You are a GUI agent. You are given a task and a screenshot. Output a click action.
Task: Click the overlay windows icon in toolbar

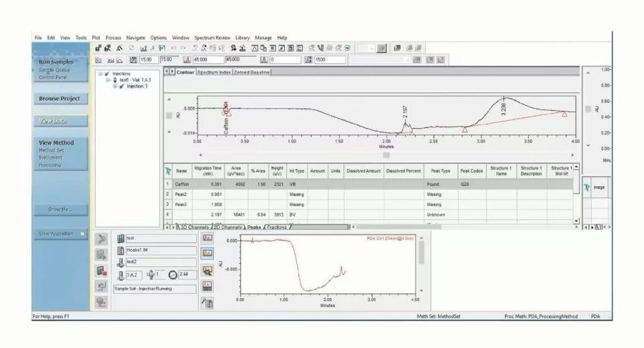click(263, 48)
